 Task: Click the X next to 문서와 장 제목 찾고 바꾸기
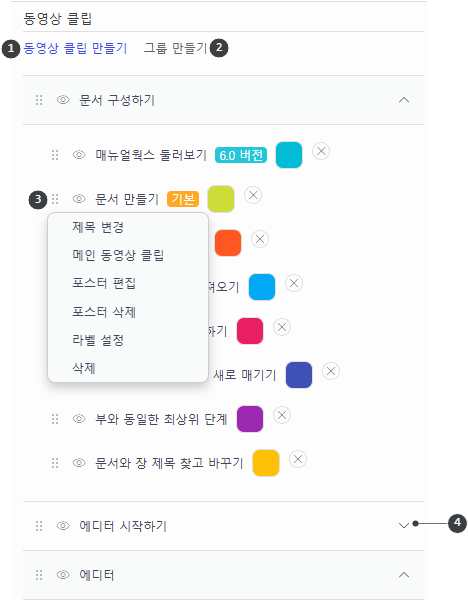(x=298, y=459)
